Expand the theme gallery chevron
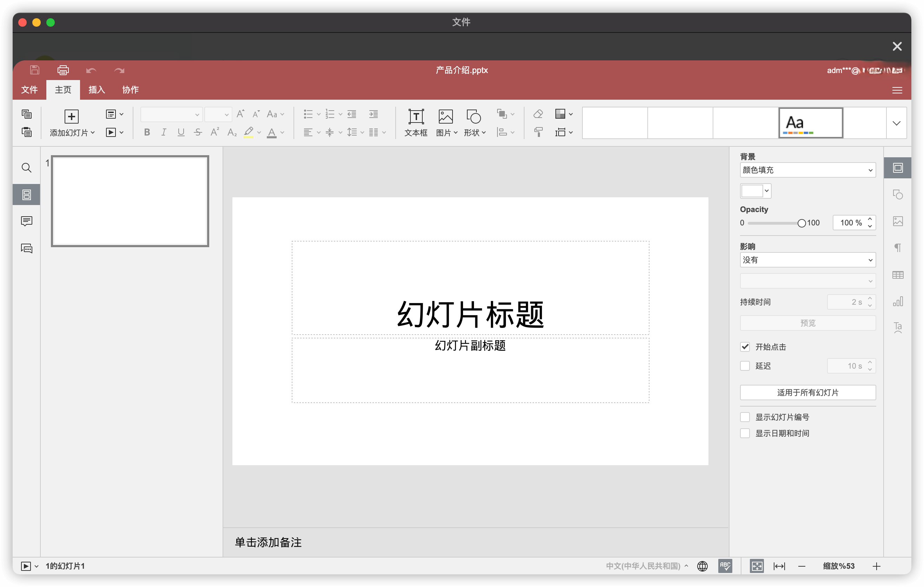The image size is (924, 587). click(x=896, y=123)
